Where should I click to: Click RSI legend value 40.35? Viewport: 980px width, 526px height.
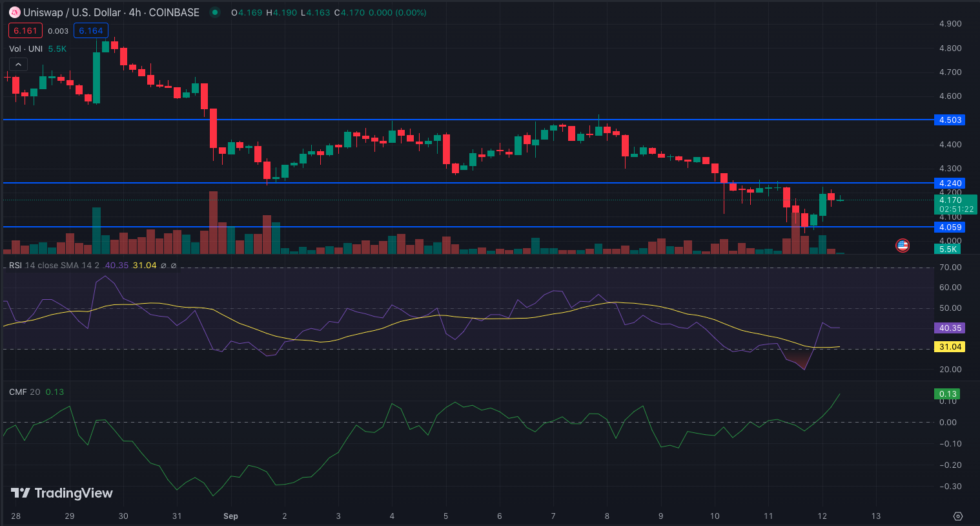tap(116, 266)
